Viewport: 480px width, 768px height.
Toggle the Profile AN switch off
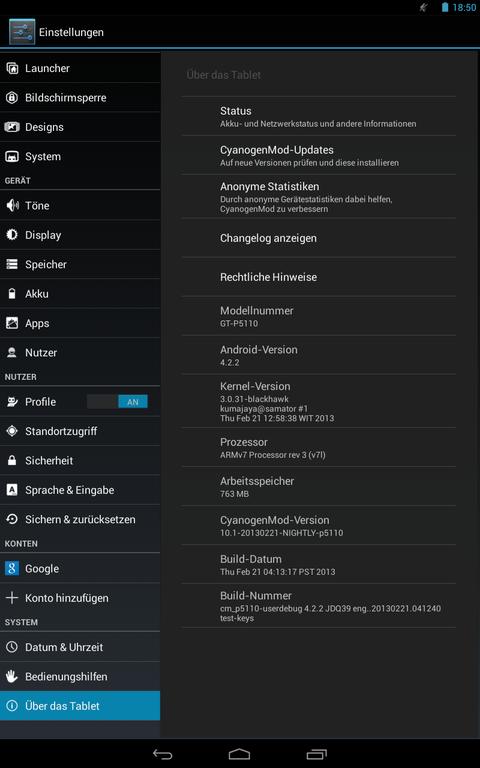(118, 402)
